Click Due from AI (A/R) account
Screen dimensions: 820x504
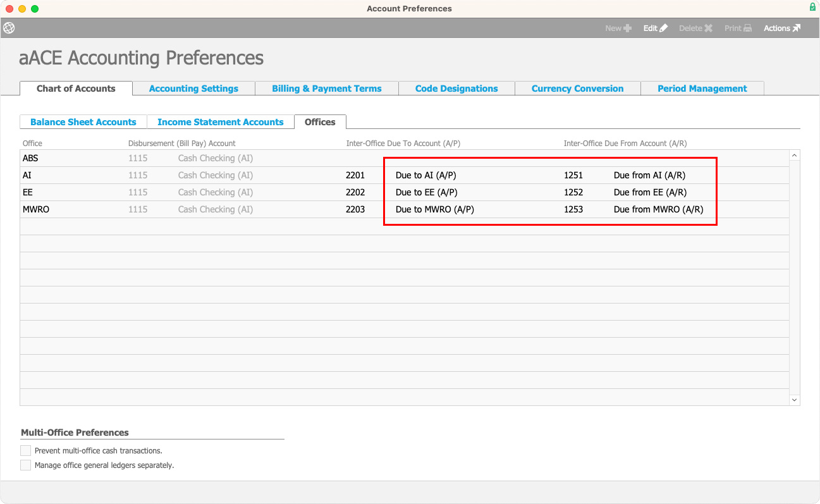(649, 175)
